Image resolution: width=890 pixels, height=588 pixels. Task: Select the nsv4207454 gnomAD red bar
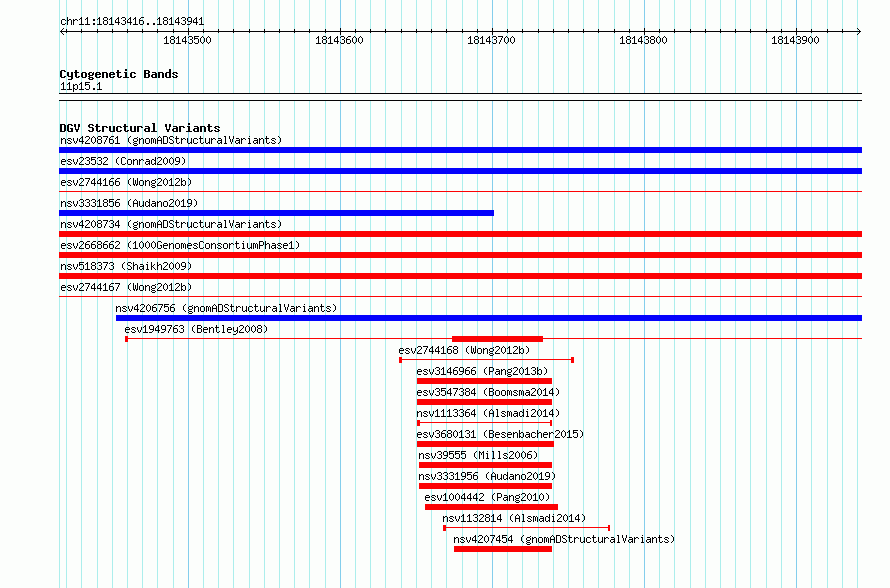(503, 549)
